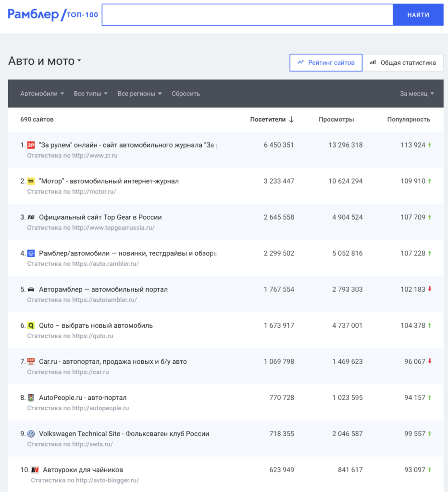Click the yellow Motor favicon
The height and width of the screenshot is (492, 448).
31,181
